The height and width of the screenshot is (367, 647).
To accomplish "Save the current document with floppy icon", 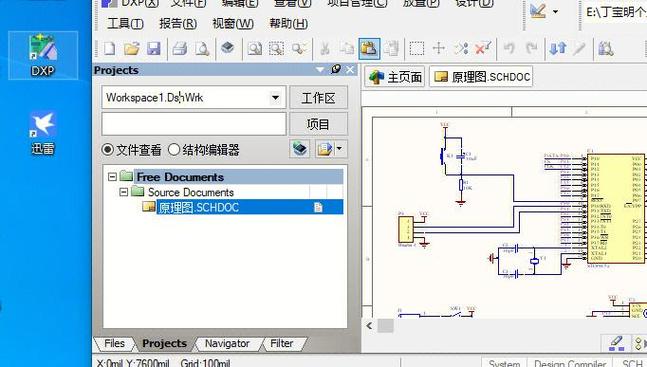I will click(x=153, y=49).
